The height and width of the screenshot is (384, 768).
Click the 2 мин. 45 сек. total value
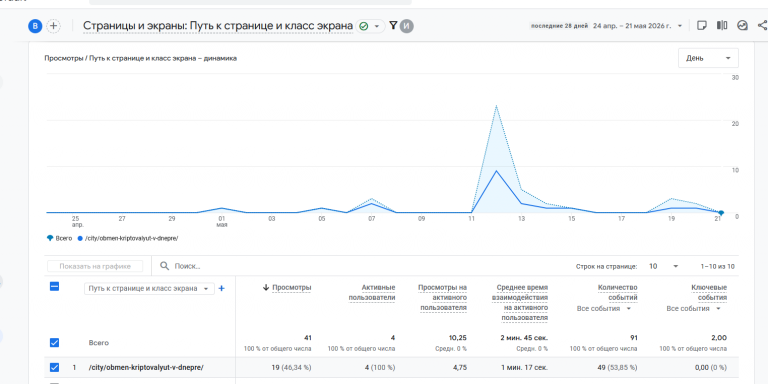pyautogui.click(x=524, y=338)
